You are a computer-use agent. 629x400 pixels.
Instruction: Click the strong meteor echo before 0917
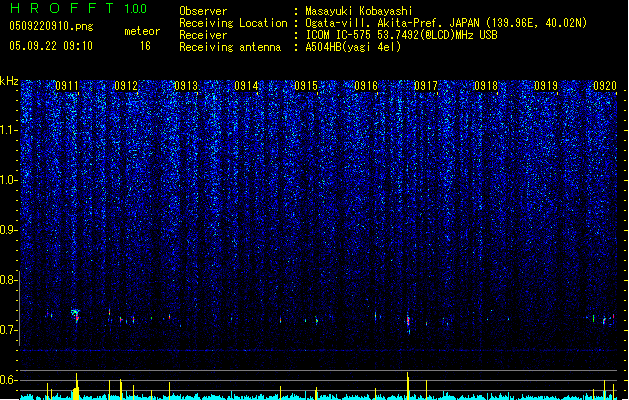408,321
